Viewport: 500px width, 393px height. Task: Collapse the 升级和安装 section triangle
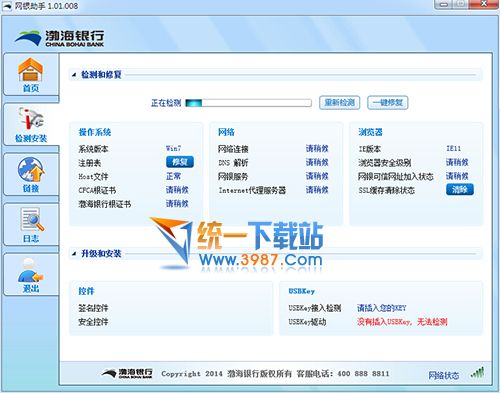coord(74,254)
